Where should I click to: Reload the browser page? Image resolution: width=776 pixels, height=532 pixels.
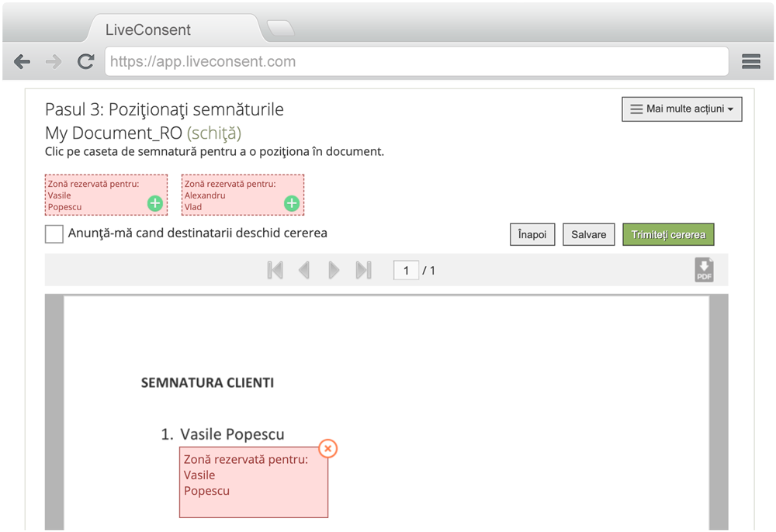[85, 62]
